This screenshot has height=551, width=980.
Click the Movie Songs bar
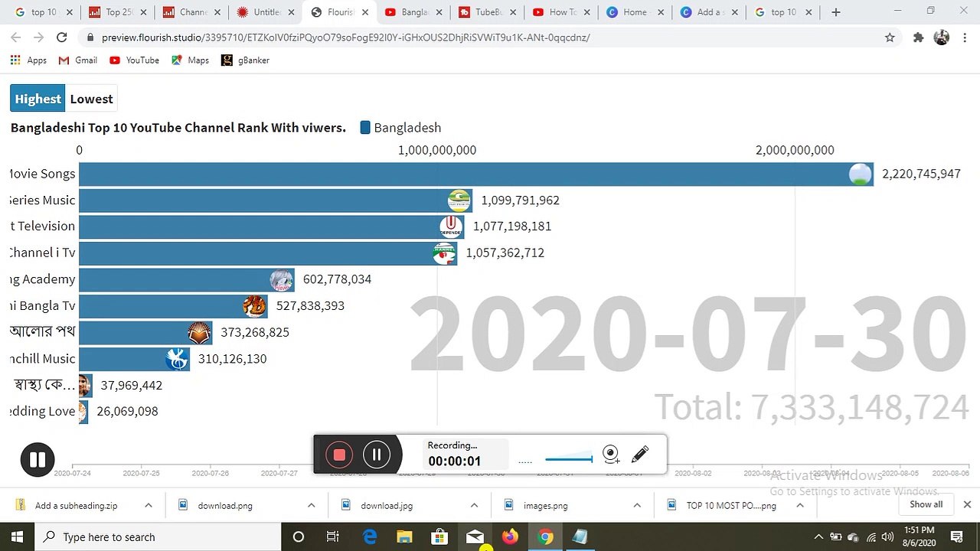pos(476,174)
